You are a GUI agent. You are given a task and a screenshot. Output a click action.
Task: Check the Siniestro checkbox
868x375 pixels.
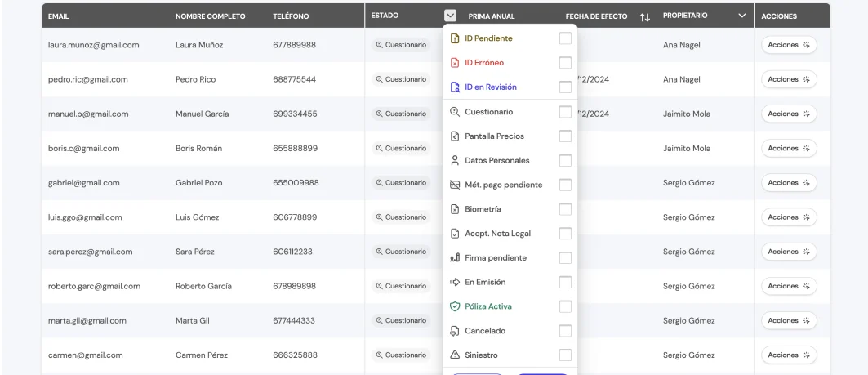click(565, 355)
